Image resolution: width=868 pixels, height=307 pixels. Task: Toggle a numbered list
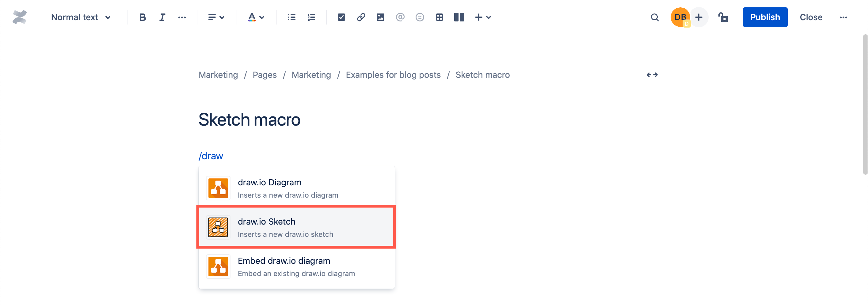(x=311, y=17)
